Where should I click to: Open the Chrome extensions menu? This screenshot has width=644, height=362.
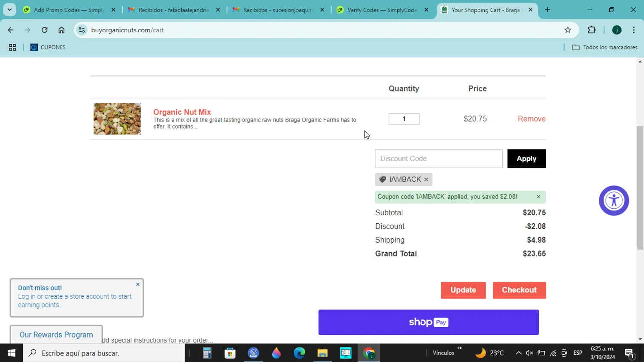[592, 30]
